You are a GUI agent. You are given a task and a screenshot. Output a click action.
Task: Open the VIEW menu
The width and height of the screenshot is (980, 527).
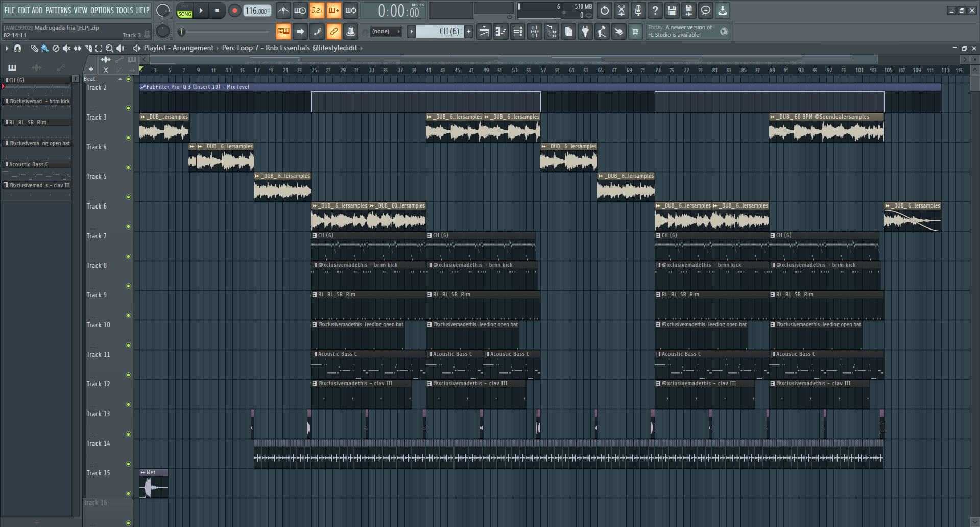(81, 10)
